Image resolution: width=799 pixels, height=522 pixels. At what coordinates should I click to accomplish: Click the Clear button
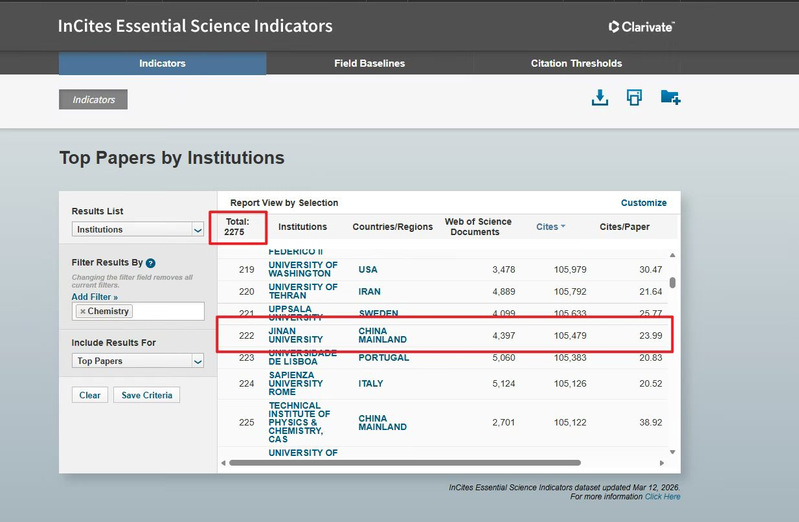click(90, 395)
